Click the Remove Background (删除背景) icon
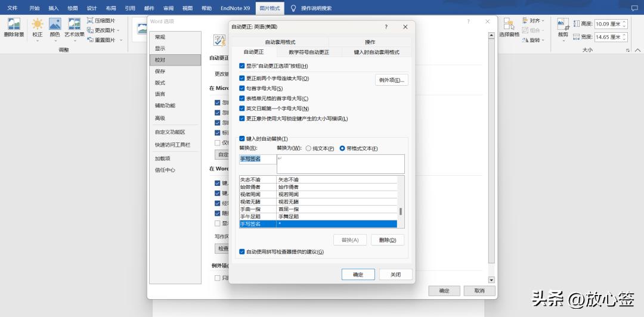Screen dimensions: 644x317 coord(14,24)
